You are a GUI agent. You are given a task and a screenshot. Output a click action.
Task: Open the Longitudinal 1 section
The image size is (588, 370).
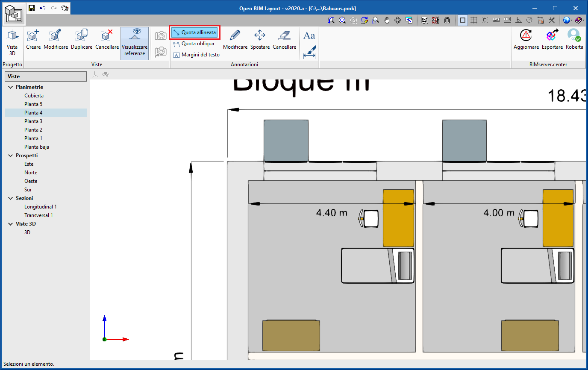coord(40,207)
